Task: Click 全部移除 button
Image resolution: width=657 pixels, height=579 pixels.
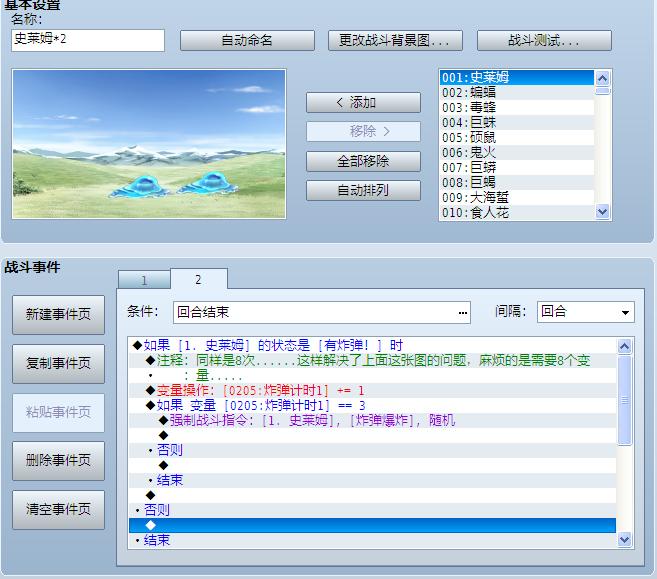Action: click(363, 161)
